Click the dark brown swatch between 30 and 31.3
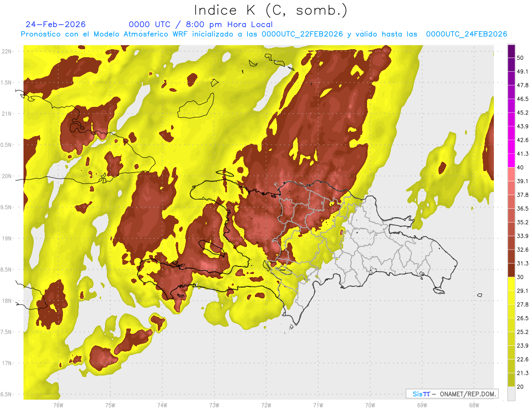 [x=512, y=270]
